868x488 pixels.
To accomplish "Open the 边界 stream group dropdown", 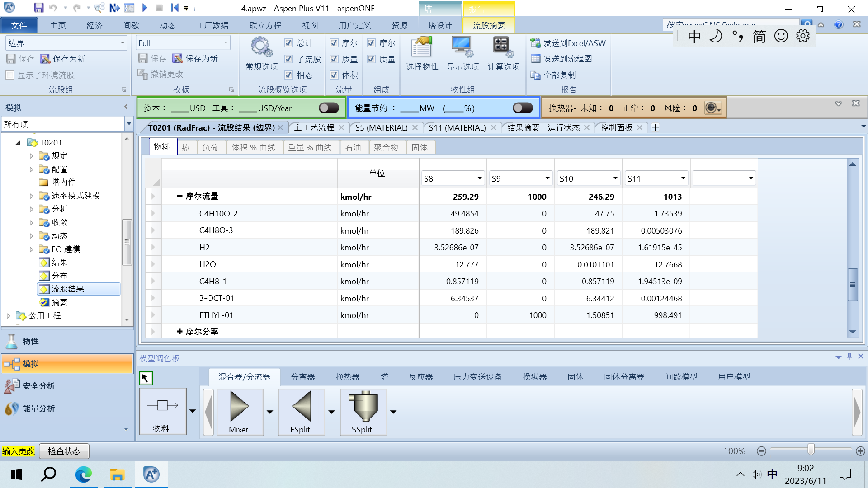I will click(123, 43).
